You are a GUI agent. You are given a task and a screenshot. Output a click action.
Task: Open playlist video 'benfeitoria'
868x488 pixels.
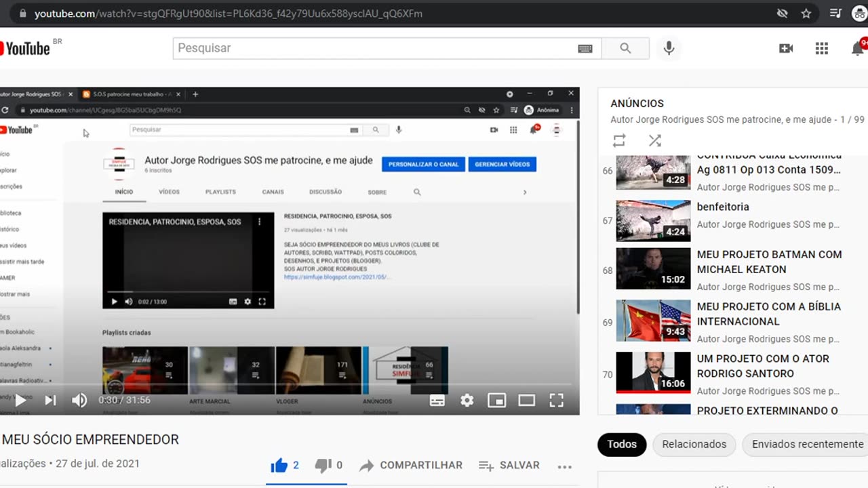[723, 207]
